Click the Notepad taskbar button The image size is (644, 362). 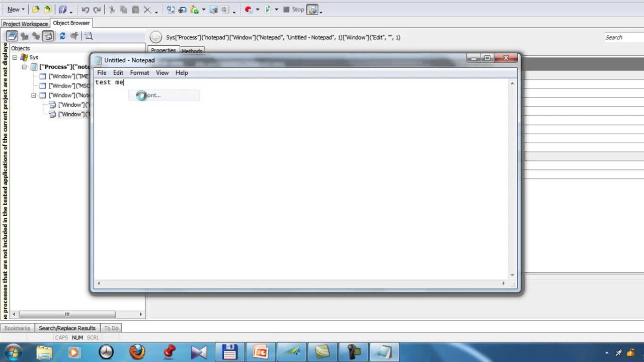coord(385,352)
